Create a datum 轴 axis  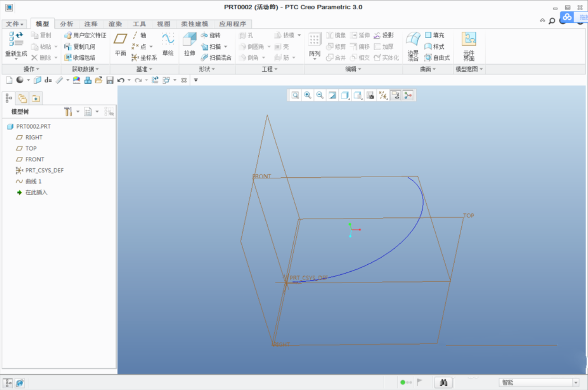pos(140,35)
